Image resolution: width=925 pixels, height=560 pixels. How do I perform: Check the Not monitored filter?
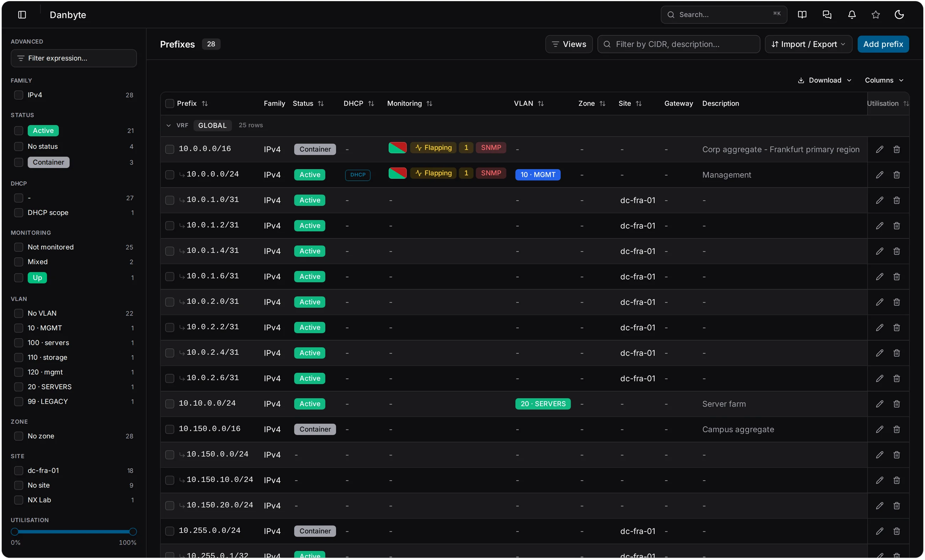pos(18,247)
